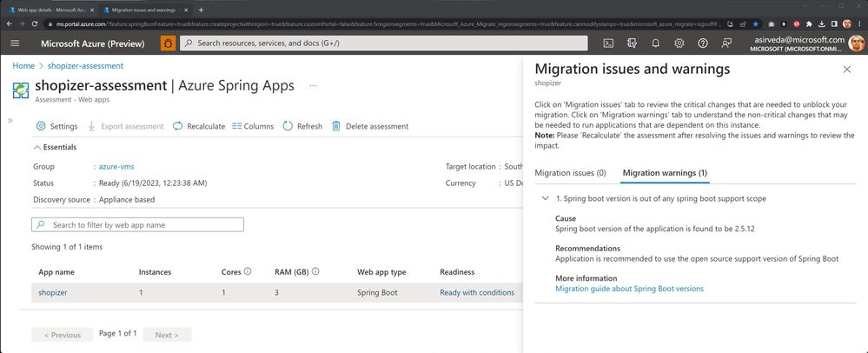This screenshot has height=353, width=868.
Task: Reload the page with browser refresh icon
Action: click(x=35, y=23)
